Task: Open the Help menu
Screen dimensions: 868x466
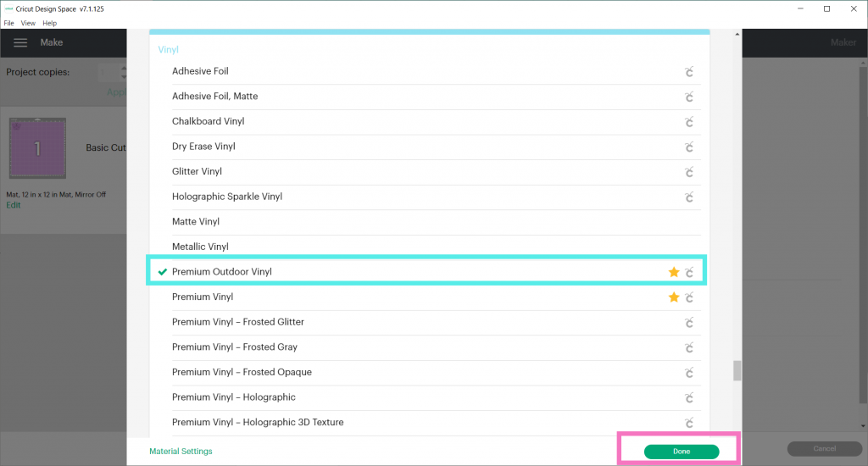Action: pos(50,23)
